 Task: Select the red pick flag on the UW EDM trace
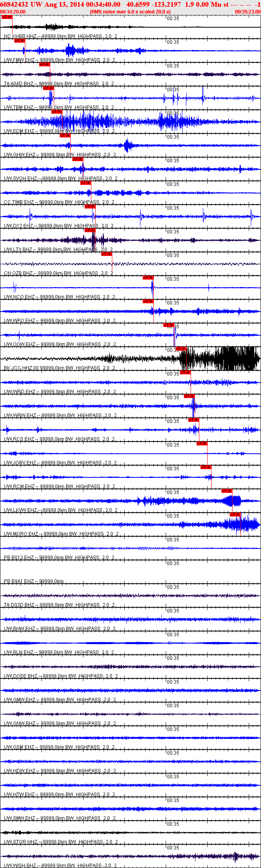tap(57, 112)
